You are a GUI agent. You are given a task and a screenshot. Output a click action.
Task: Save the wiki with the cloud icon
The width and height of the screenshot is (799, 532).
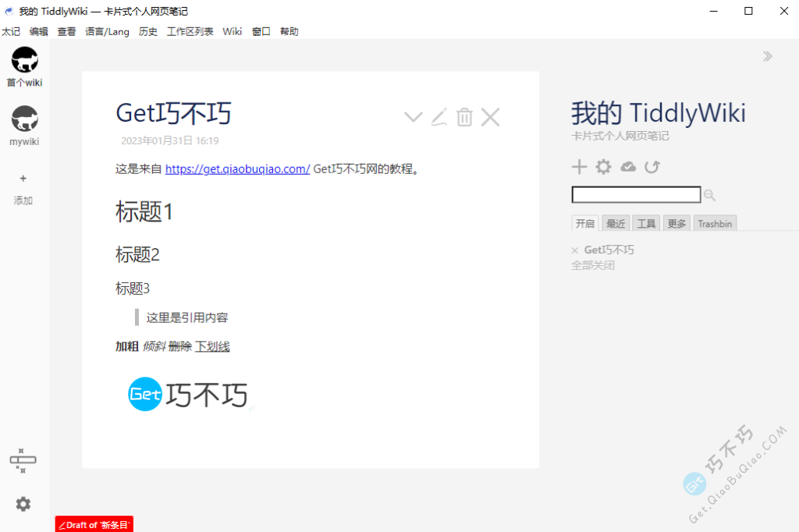click(628, 167)
